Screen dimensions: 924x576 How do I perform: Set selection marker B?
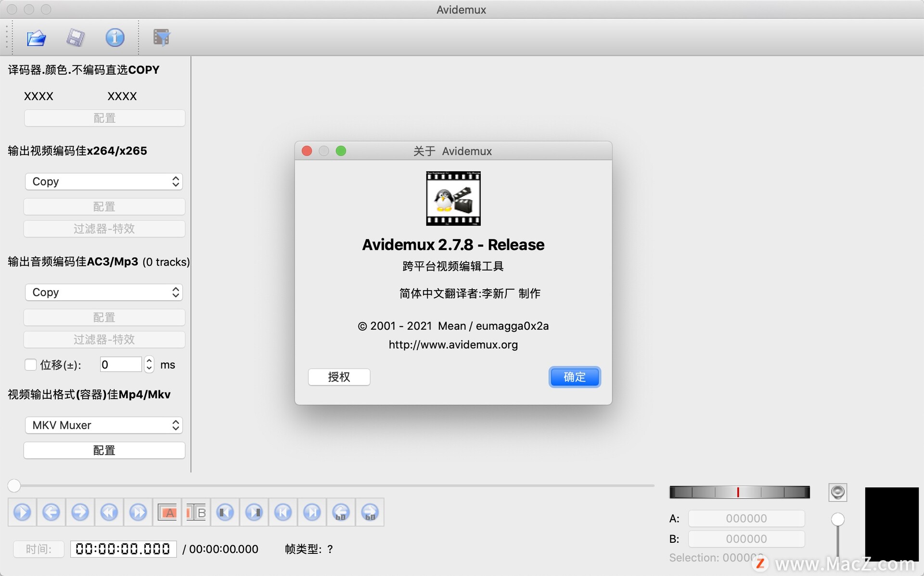(196, 512)
